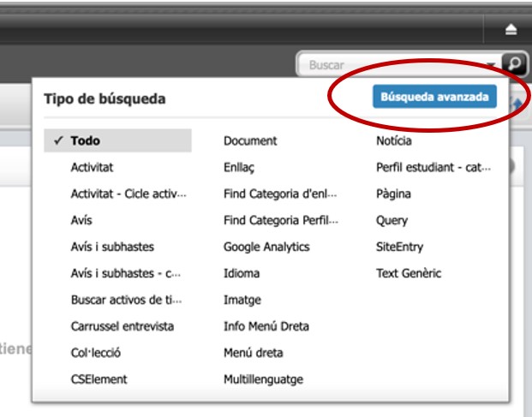This screenshot has height=417, width=532.
Task: Select CSElement in the list
Action: click(x=99, y=379)
